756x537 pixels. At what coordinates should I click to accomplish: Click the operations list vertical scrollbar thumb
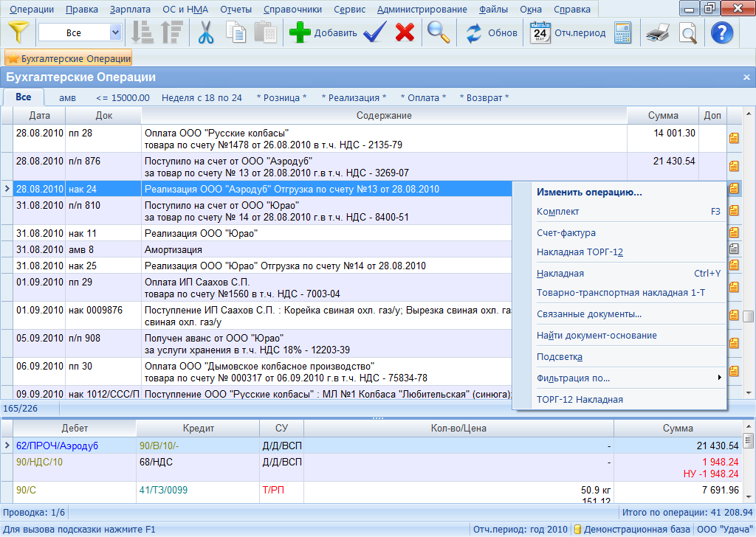tap(749, 316)
